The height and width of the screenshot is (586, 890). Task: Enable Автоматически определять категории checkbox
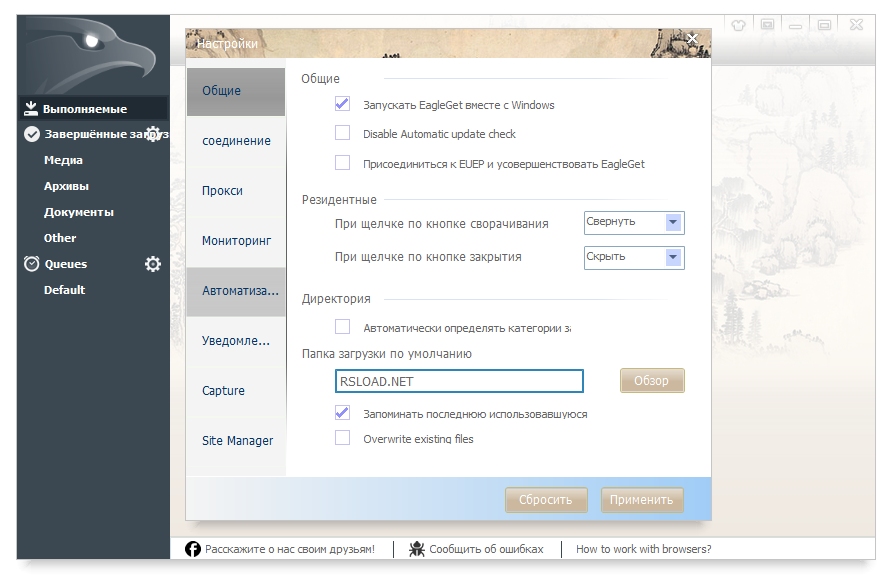(342, 327)
